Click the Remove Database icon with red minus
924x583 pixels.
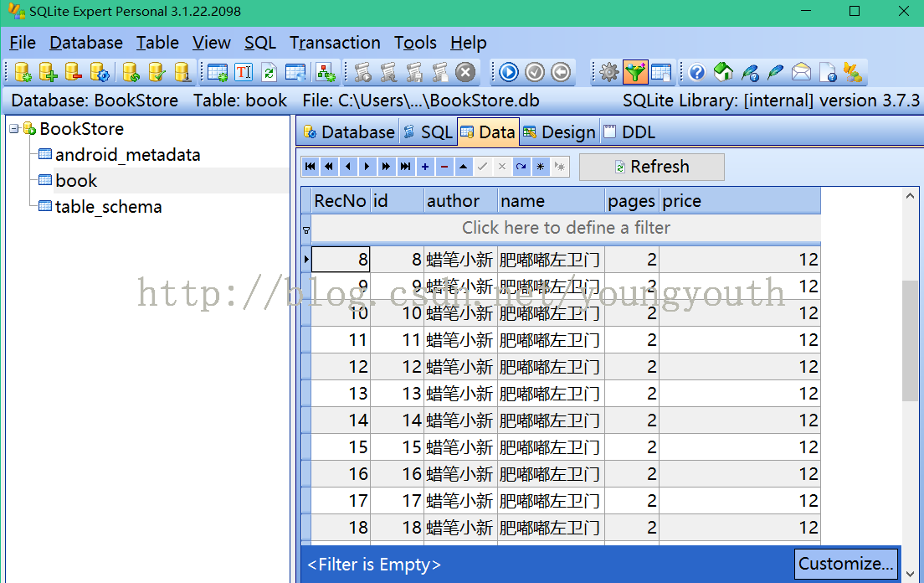(73, 73)
